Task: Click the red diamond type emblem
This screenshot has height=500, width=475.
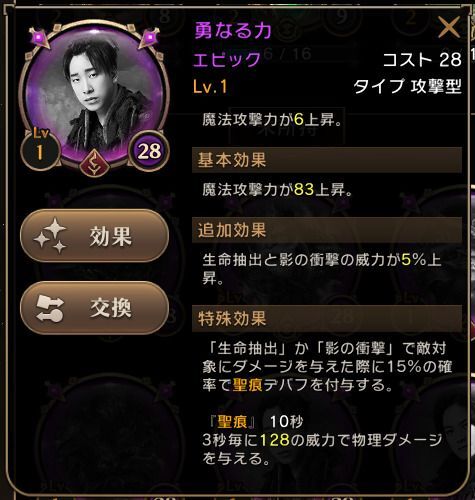Action: coord(94,163)
